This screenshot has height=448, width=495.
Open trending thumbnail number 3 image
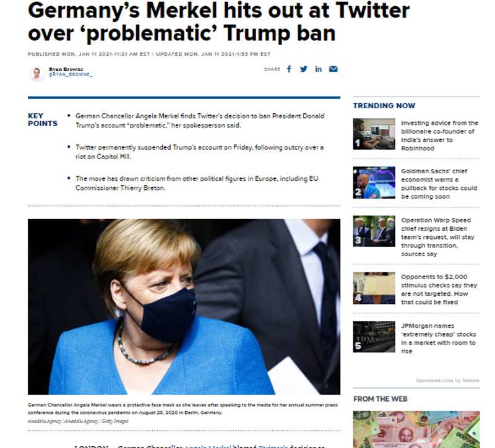coord(374,231)
